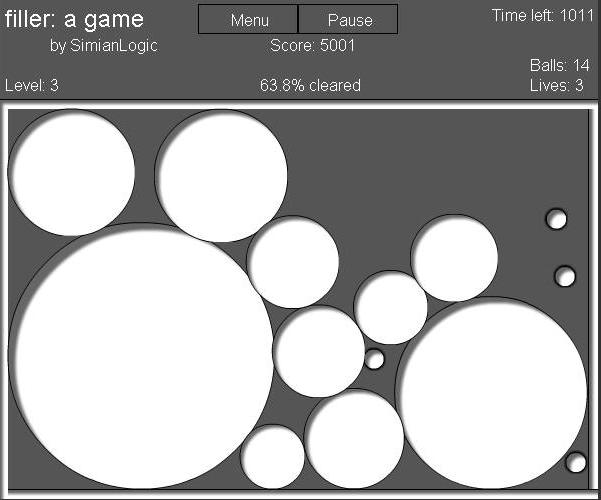Click the "filler: a game" title
Image resolution: width=601 pixels, height=500 pixels.
click(x=74, y=19)
